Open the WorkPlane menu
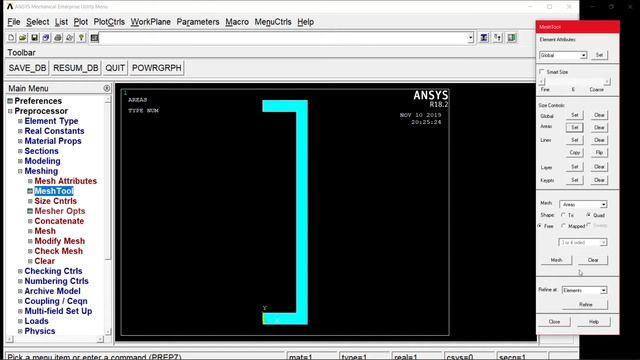640x360 pixels. [x=151, y=22]
